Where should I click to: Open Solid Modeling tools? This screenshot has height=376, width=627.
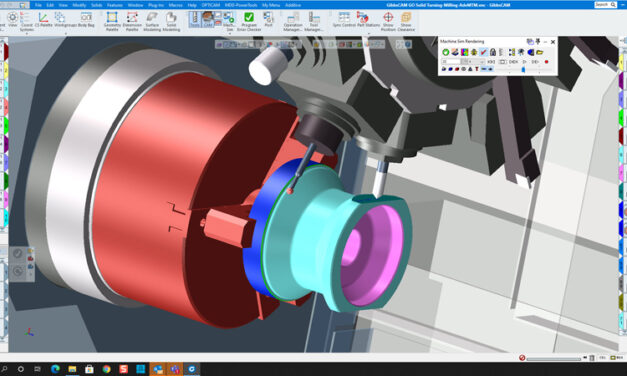click(171, 21)
